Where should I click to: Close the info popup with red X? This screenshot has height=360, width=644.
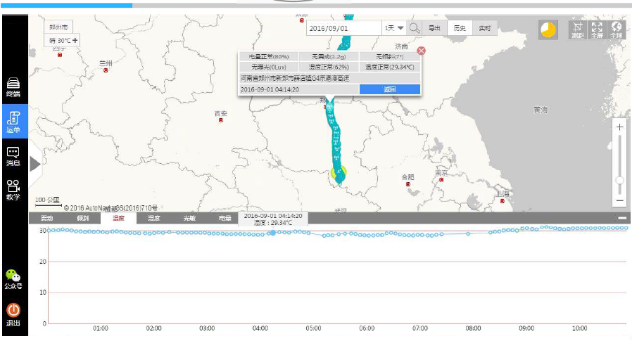pos(421,51)
